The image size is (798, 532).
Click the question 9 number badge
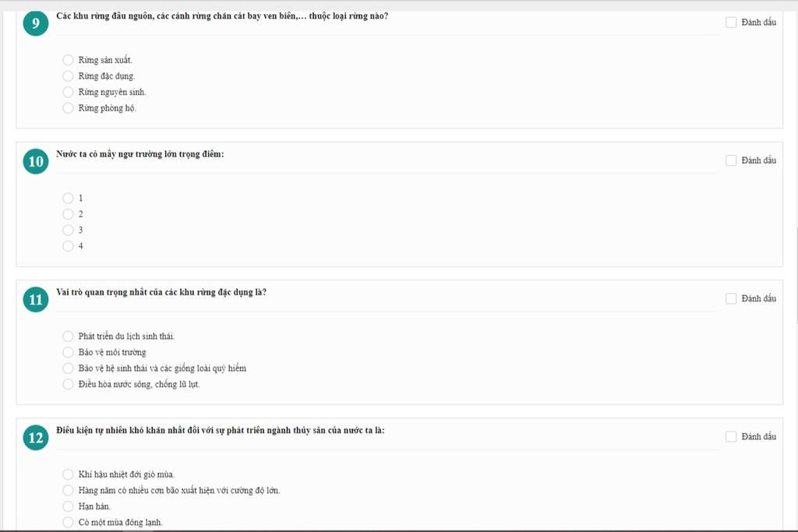click(x=36, y=23)
